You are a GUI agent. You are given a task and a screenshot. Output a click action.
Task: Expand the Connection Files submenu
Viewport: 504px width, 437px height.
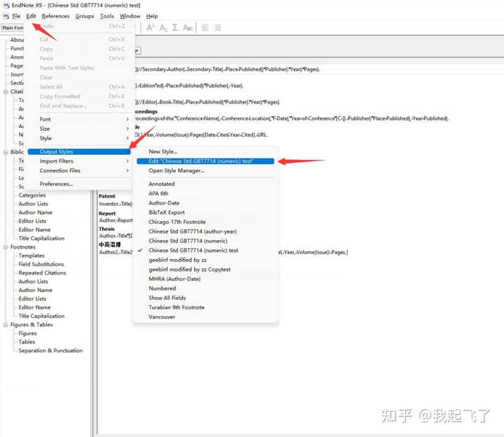(x=79, y=171)
